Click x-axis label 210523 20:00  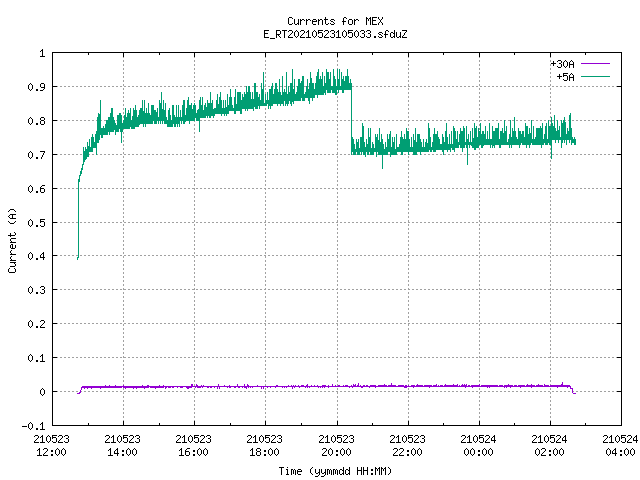click(336, 446)
